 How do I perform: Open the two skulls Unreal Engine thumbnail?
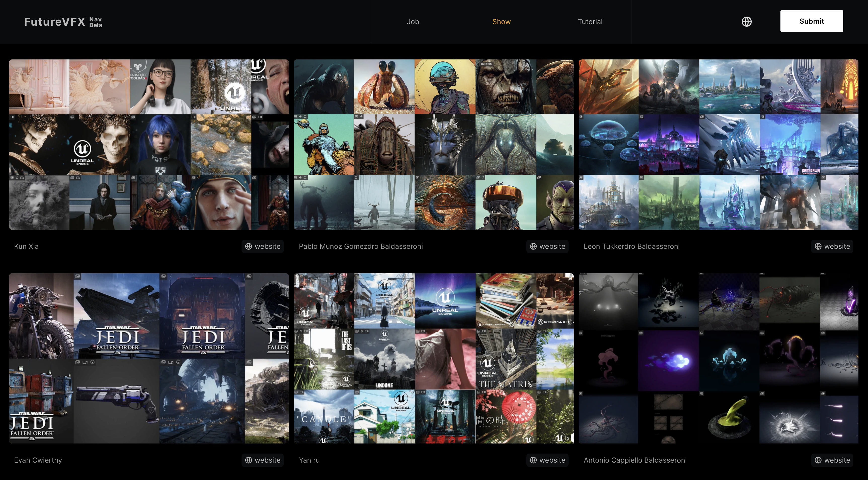pos(69,145)
